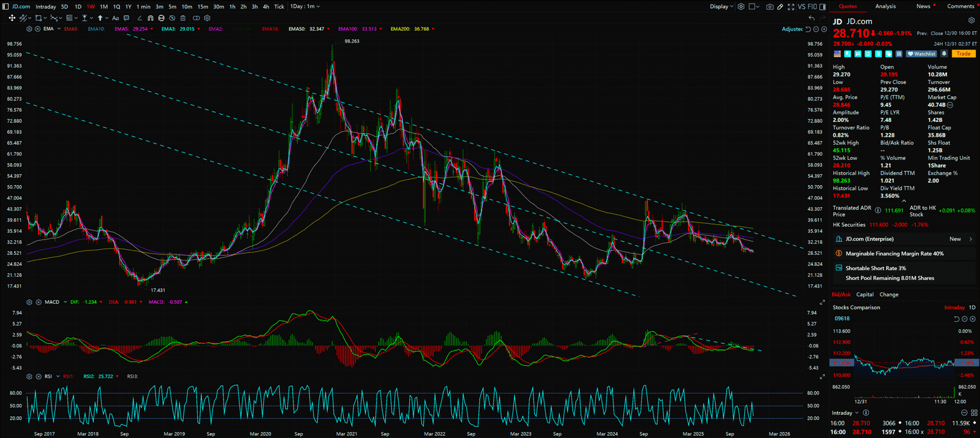Delete drawings with the trash icon
The width and height of the screenshot is (980, 438).
click(x=183, y=18)
